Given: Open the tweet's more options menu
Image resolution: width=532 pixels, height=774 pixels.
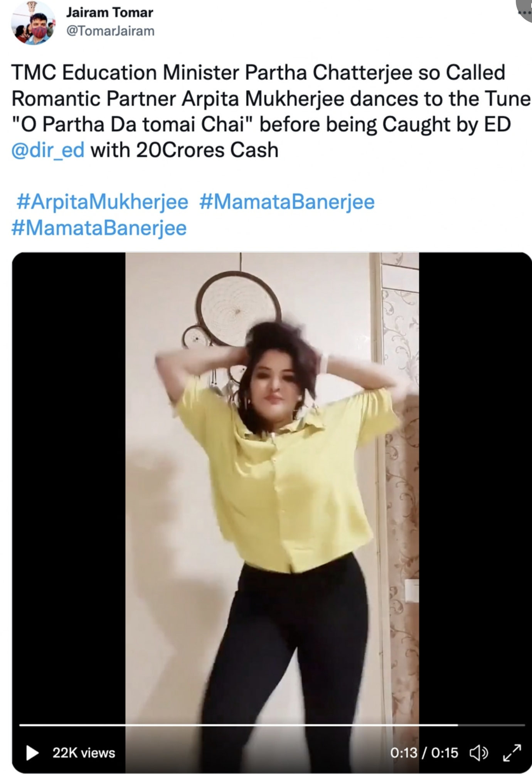Looking at the screenshot, I should (524, 12).
